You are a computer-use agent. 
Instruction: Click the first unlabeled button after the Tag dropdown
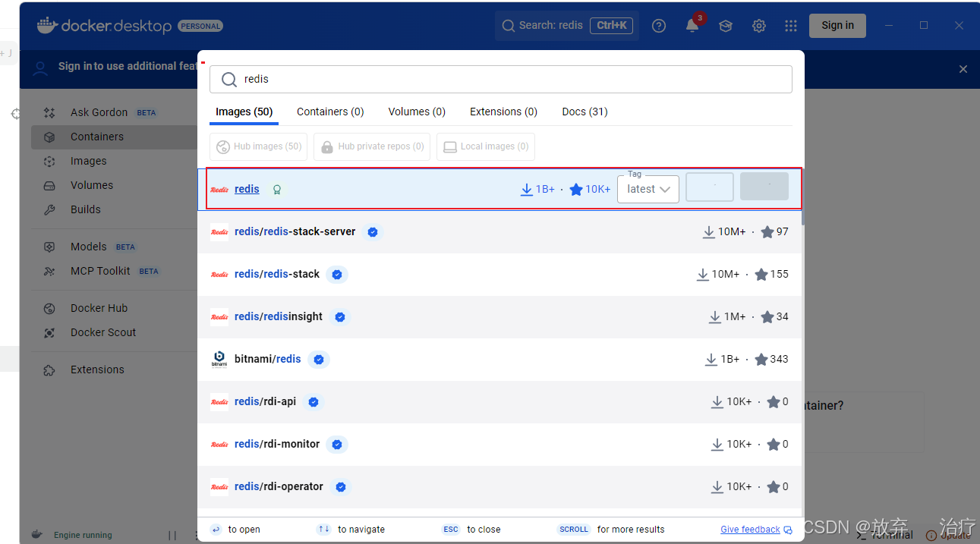[x=710, y=187]
